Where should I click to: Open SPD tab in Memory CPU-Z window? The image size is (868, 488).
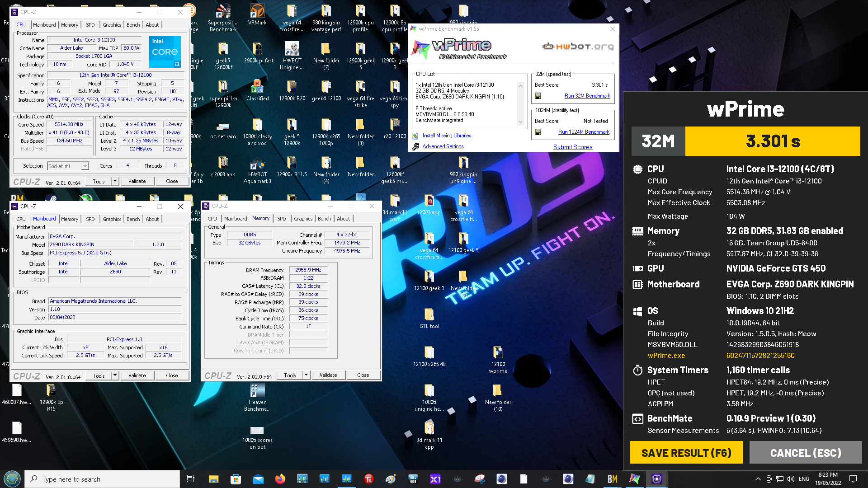click(x=281, y=219)
